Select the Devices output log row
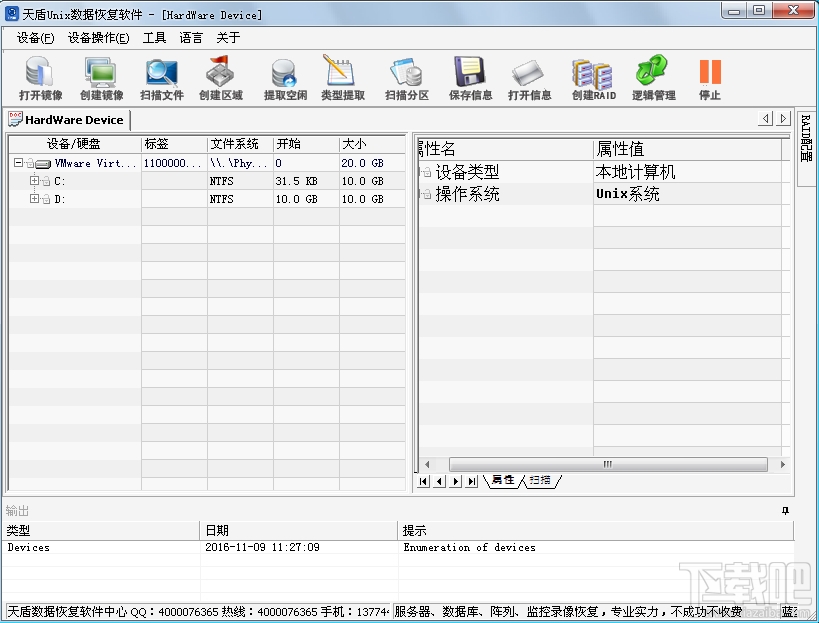This screenshot has height=623, width=819. [x=397, y=547]
